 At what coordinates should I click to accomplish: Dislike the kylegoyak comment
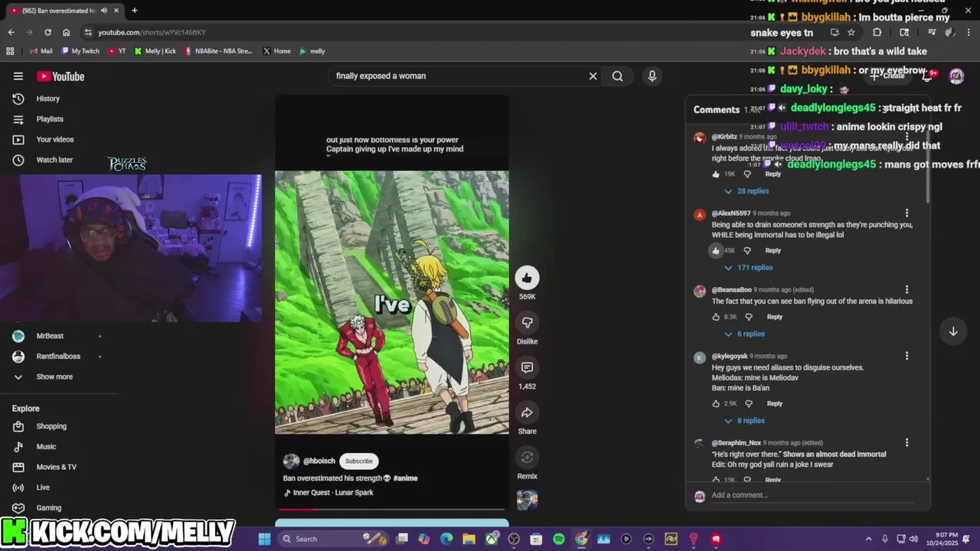[x=749, y=403]
